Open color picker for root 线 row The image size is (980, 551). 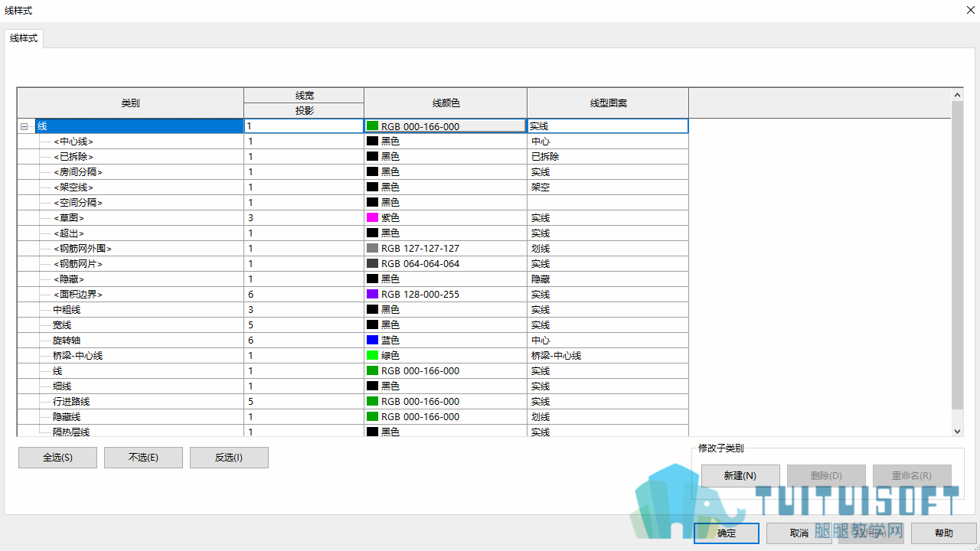click(445, 126)
